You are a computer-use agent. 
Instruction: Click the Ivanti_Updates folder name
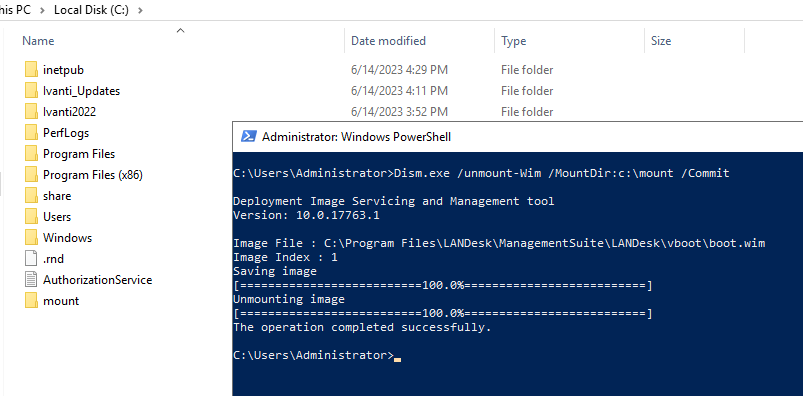pyautogui.click(x=81, y=91)
